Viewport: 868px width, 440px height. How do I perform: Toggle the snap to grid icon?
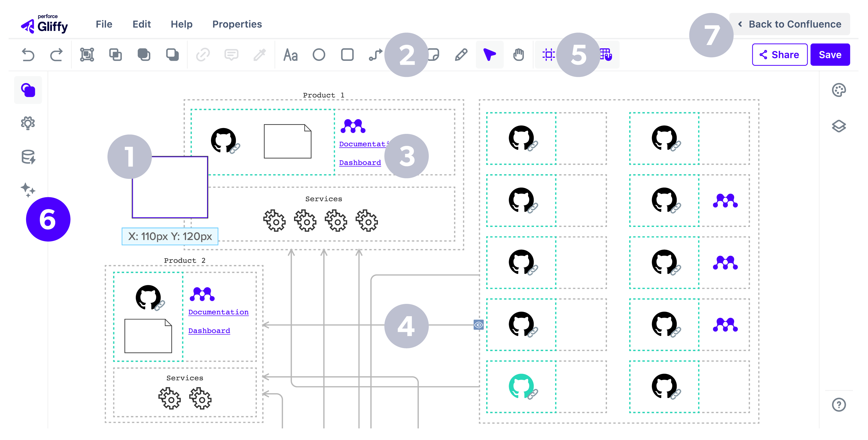606,55
